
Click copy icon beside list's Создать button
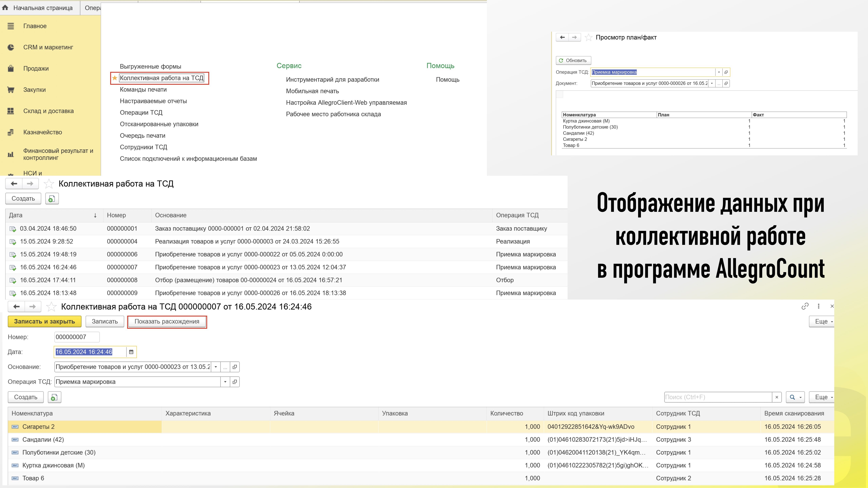click(x=52, y=199)
